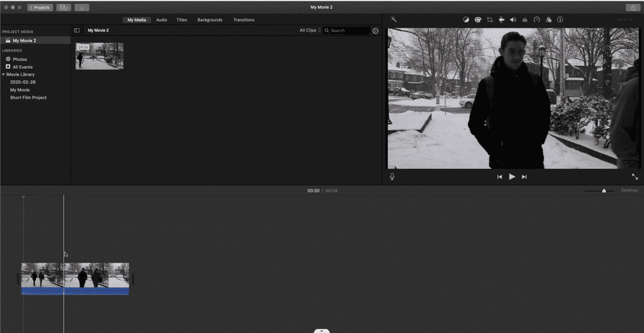Collapse the iMovie Library tree

tap(3, 75)
